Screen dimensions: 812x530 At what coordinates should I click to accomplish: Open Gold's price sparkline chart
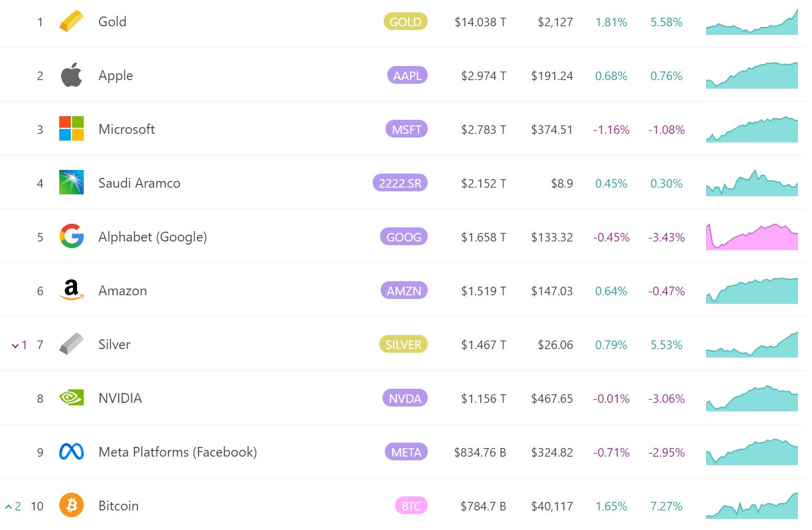(752, 23)
